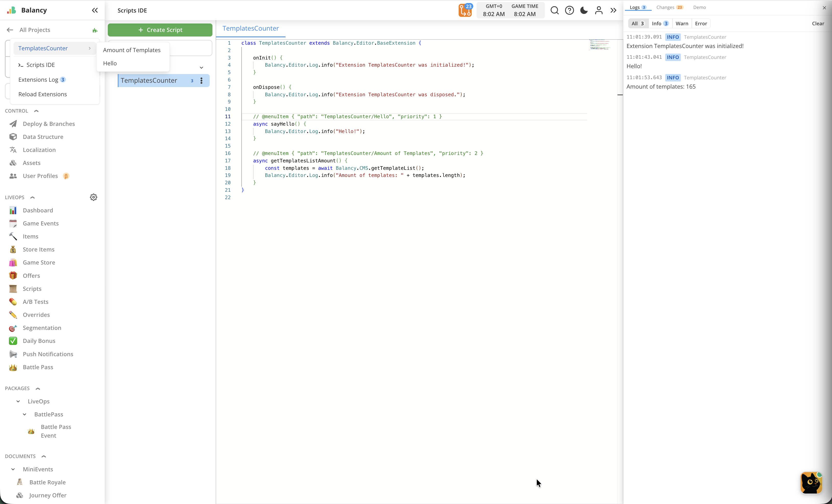Open the cat assistant chat icon
The width and height of the screenshot is (832, 504).
point(811,483)
